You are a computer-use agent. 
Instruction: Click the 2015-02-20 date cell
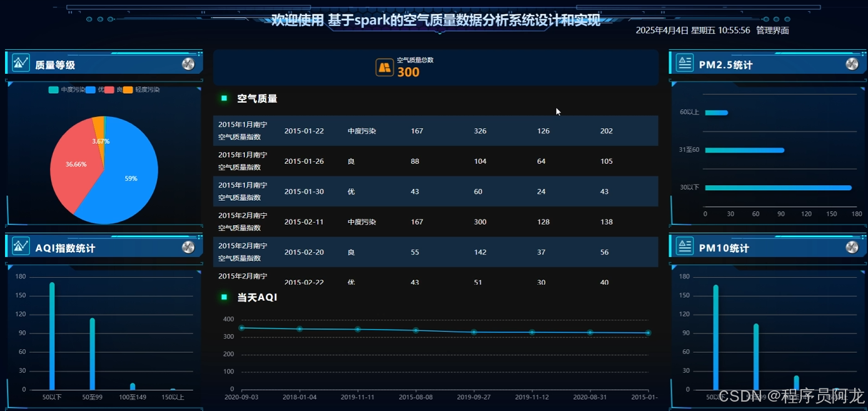click(x=304, y=252)
